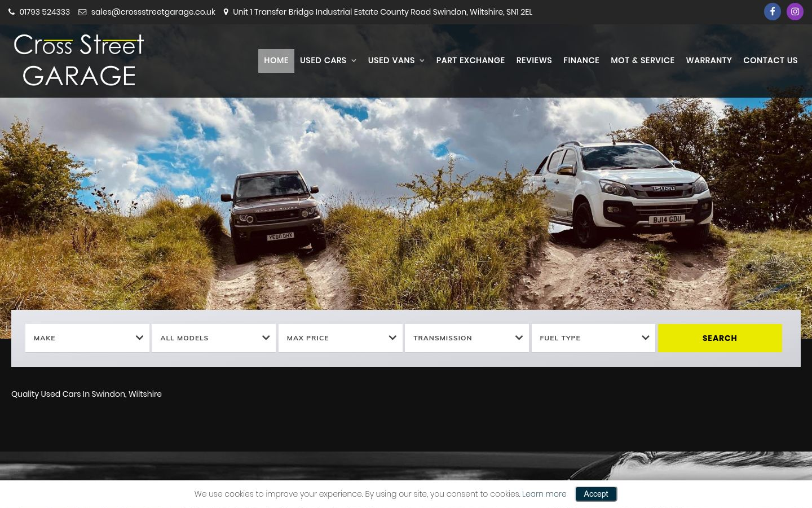812x508 pixels.
Task: Open the Transmission dropdown
Action: click(467, 338)
